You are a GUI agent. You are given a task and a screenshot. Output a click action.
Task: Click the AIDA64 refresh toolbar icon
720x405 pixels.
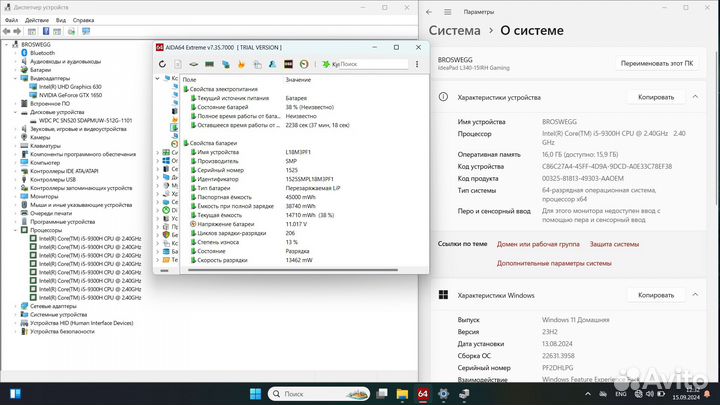click(163, 64)
